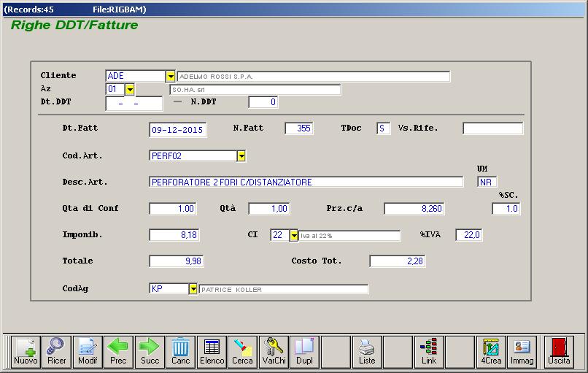Open the Cod.Art. PERF02 dropdown arrow
This screenshot has width=588, height=373.
(241, 155)
